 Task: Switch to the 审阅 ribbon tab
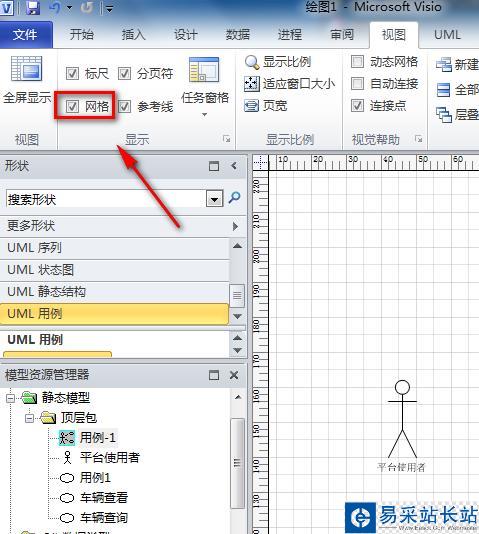pyautogui.click(x=342, y=34)
